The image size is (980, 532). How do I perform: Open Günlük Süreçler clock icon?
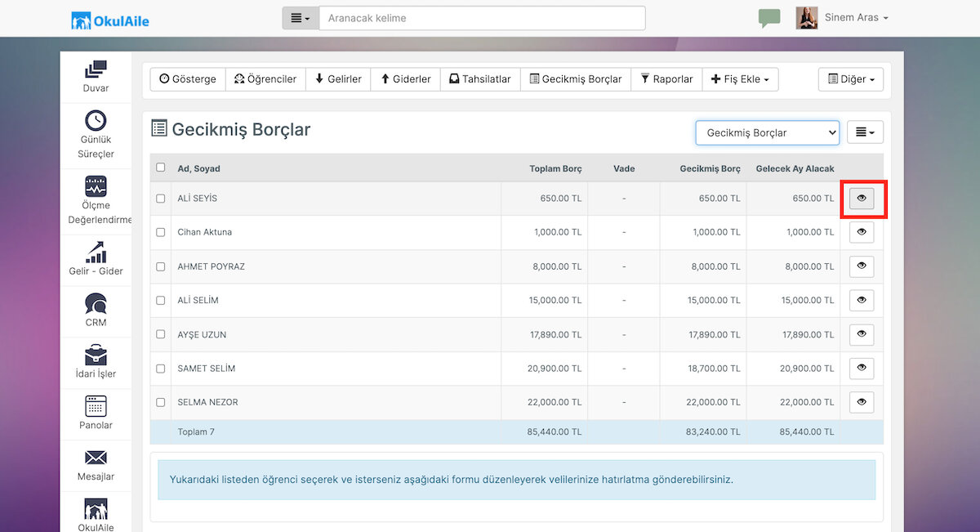96,121
